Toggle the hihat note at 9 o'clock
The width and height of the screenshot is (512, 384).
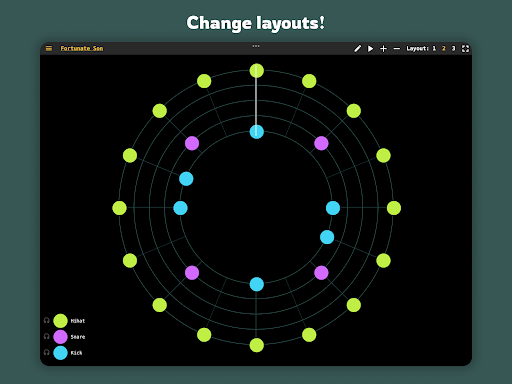(119, 208)
